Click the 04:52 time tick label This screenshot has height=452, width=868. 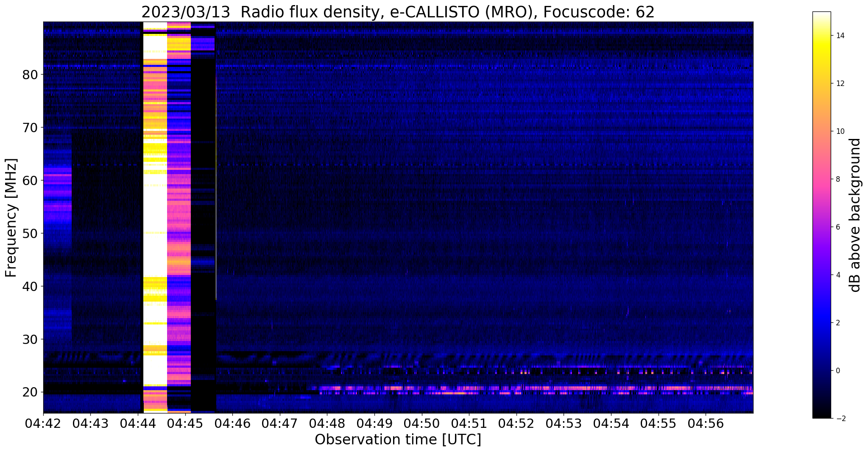[x=516, y=423]
